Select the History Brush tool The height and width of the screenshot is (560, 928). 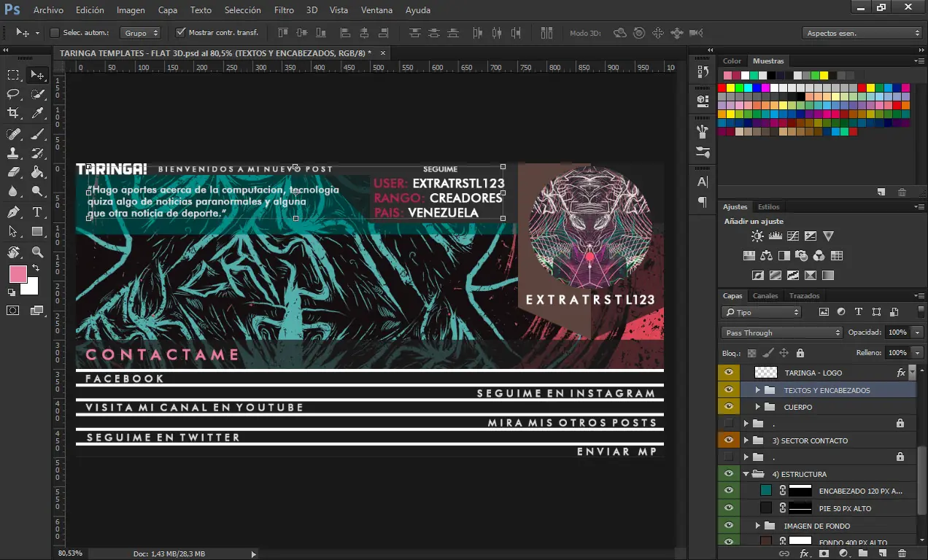coord(37,153)
